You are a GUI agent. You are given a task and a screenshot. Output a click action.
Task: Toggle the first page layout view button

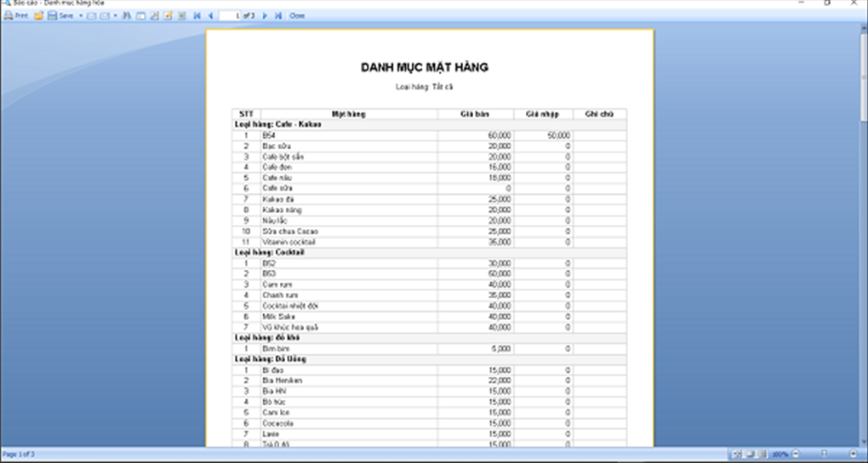[736, 455]
